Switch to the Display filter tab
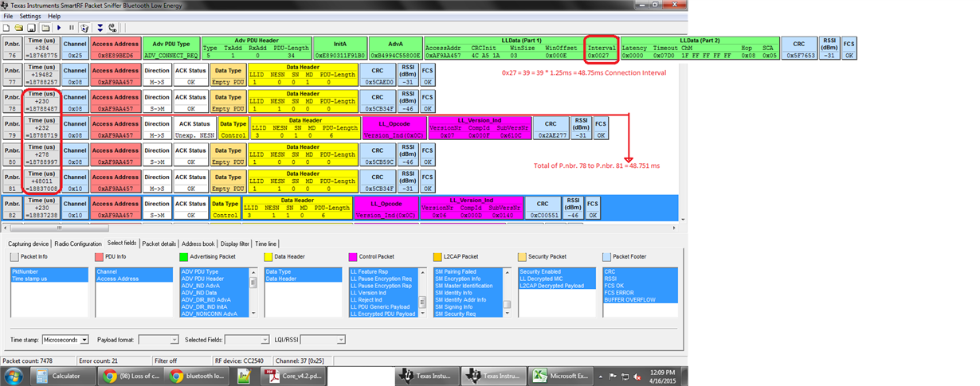The image size is (980, 386). (x=237, y=244)
